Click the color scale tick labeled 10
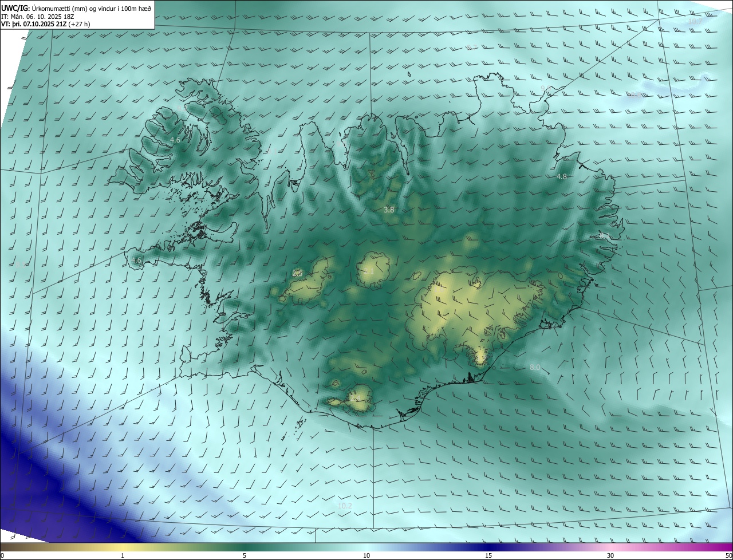The image size is (733, 560). coord(366,555)
